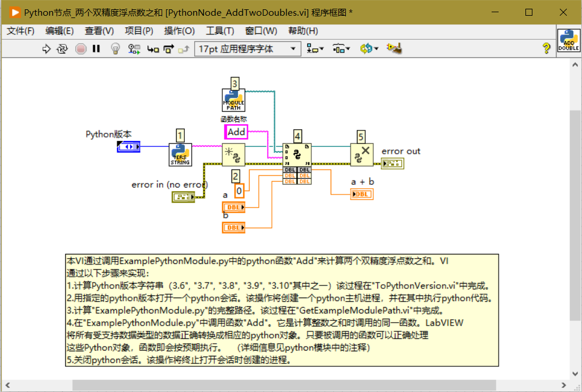The width and height of the screenshot is (582, 392).
Task: Click the Close Python Session node labeled 5
Action: click(362, 153)
